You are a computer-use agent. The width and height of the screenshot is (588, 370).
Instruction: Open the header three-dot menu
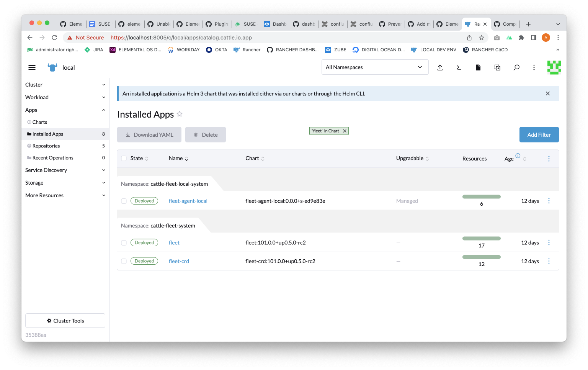coord(534,67)
